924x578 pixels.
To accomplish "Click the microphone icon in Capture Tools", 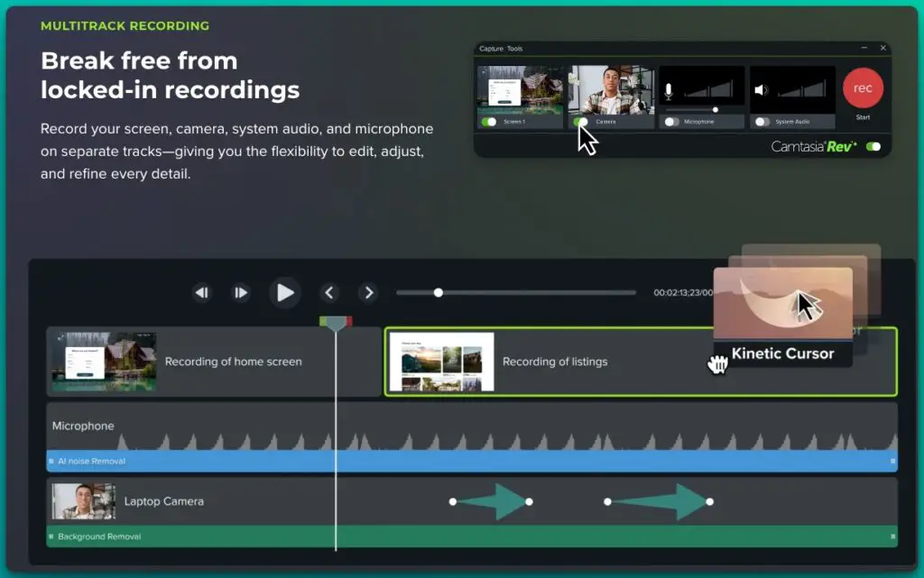I will point(669,91).
